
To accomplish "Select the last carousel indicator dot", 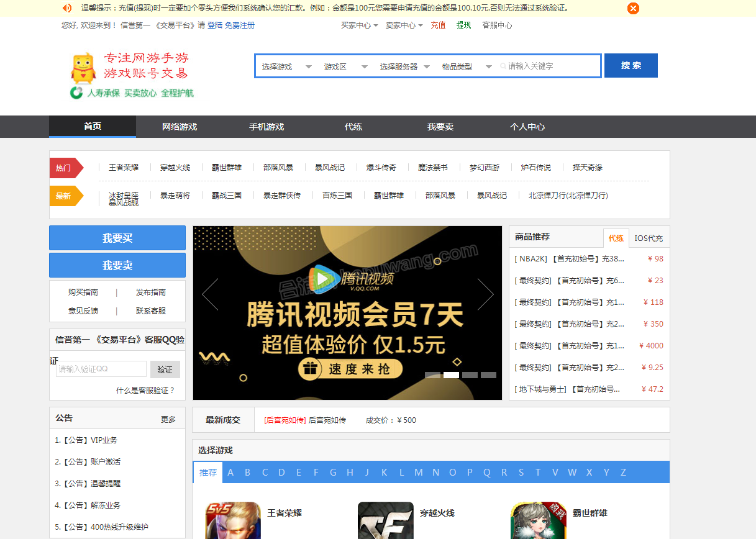I will pyautogui.click(x=488, y=375).
